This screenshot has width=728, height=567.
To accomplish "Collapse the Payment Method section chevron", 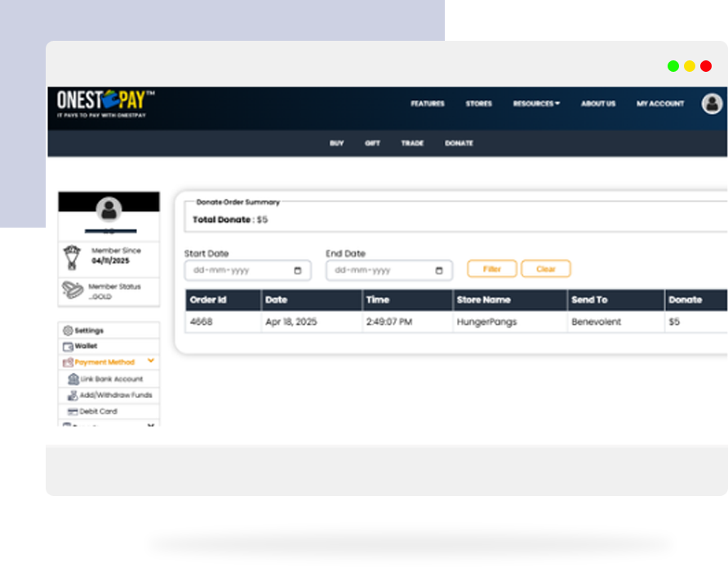I will [x=151, y=361].
